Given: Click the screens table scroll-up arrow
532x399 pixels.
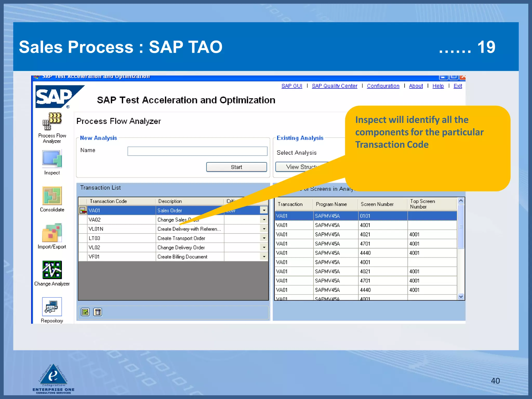Looking at the screenshot, I should tap(461, 201).
